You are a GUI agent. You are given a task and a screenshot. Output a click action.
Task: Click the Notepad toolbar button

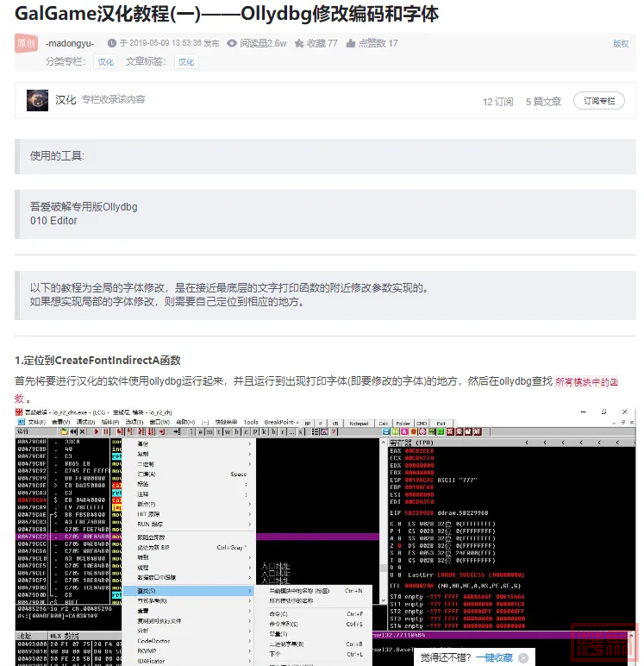[x=359, y=423]
